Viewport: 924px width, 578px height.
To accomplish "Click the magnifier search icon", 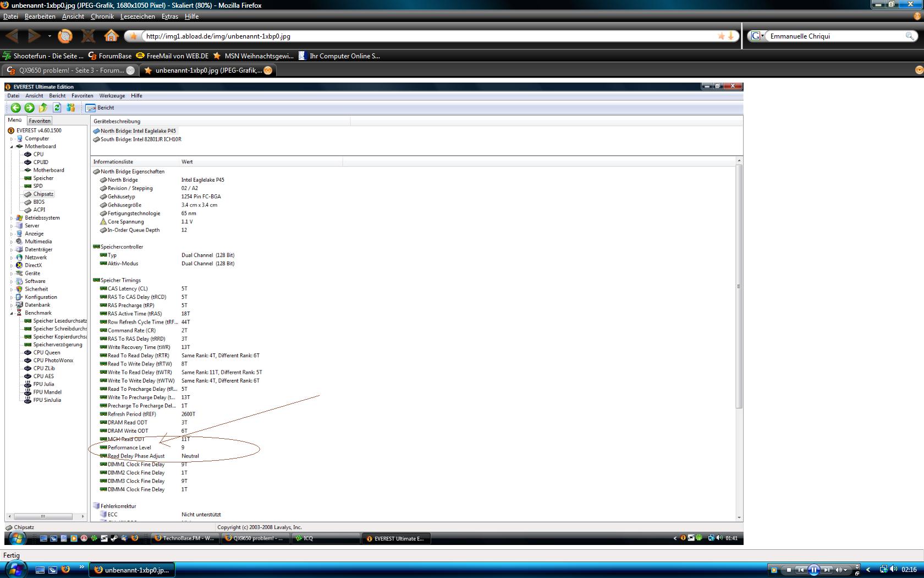I will tap(910, 36).
